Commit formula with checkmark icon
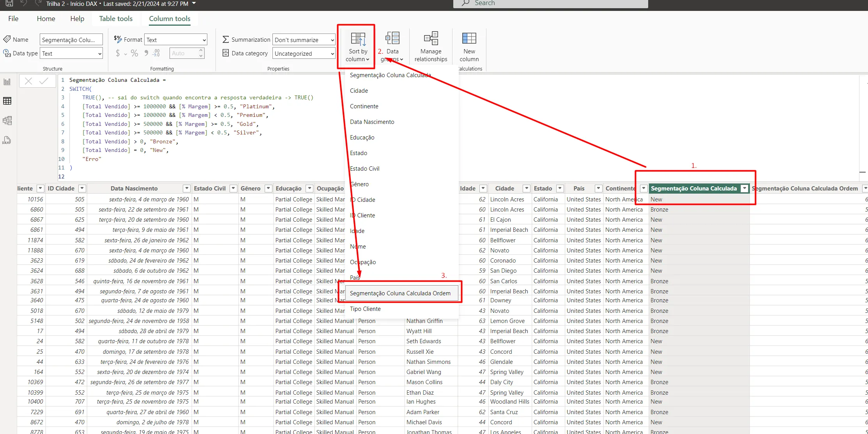The image size is (868, 434). tap(44, 81)
